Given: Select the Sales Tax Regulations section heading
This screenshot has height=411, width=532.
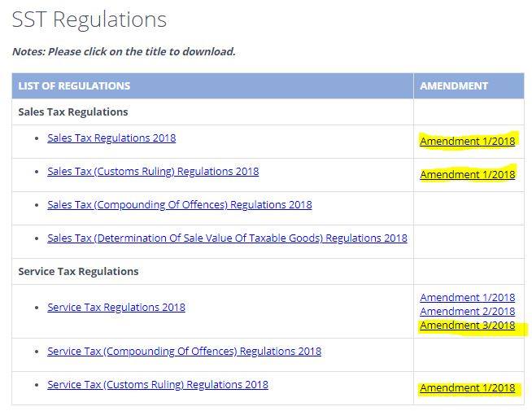Looking at the screenshot, I should coord(73,112).
